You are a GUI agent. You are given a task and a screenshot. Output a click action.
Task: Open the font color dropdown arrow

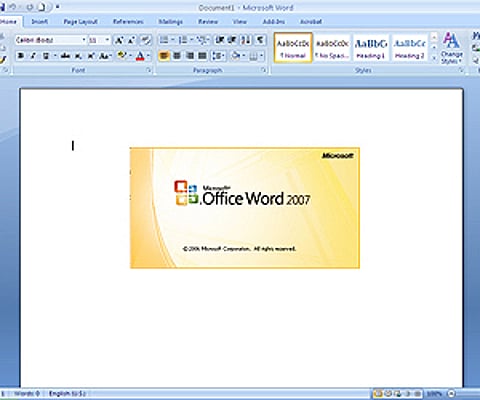point(149,56)
